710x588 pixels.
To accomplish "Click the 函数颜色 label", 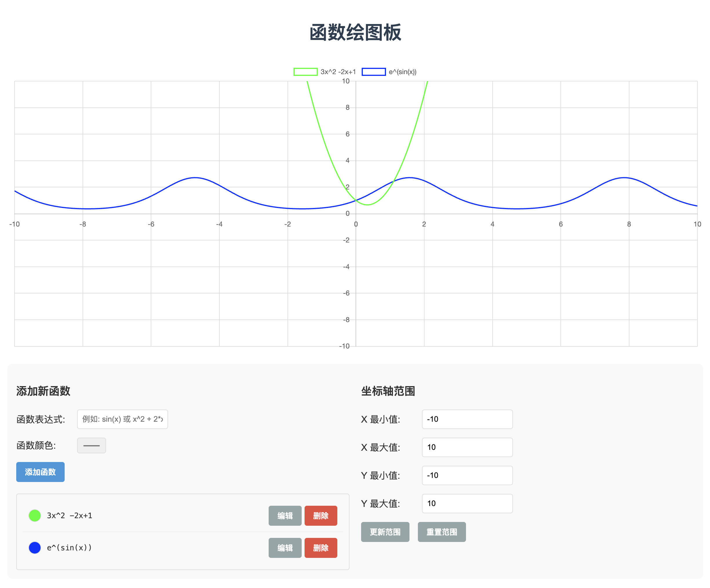I will [x=36, y=445].
